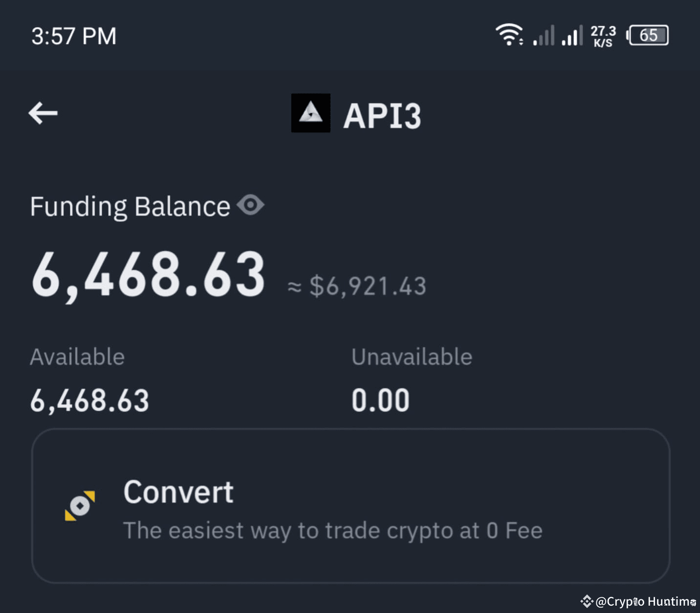Click the network speed indicator showing 27.3 K/S
700x613 pixels.
click(x=602, y=35)
